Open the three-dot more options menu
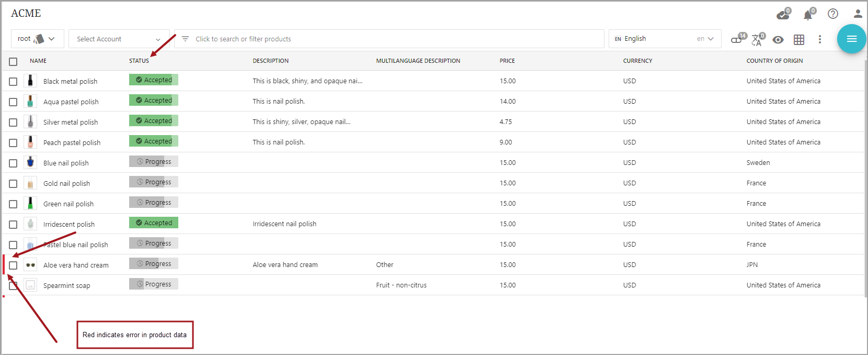Viewport: 868px width, 355px height. (x=819, y=39)
